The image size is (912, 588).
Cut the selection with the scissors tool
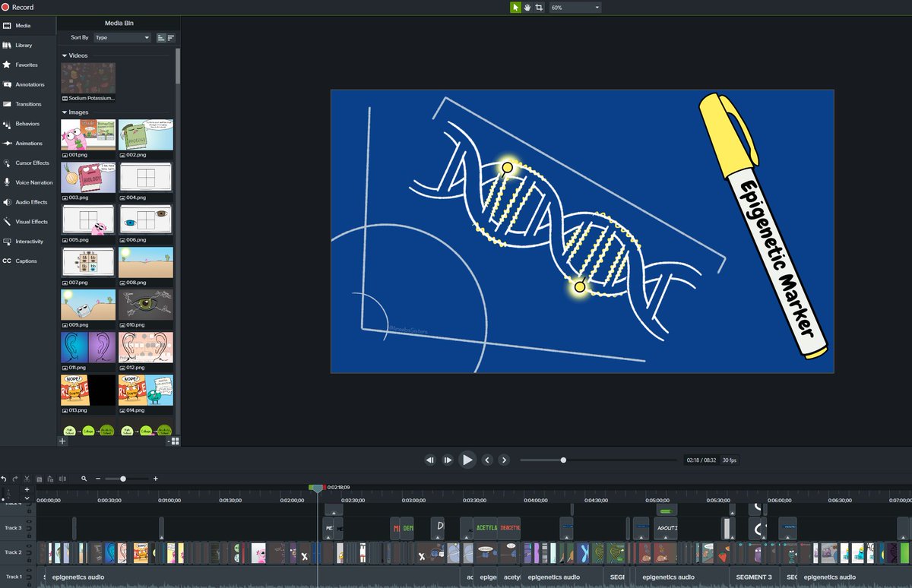click(27, 479)
